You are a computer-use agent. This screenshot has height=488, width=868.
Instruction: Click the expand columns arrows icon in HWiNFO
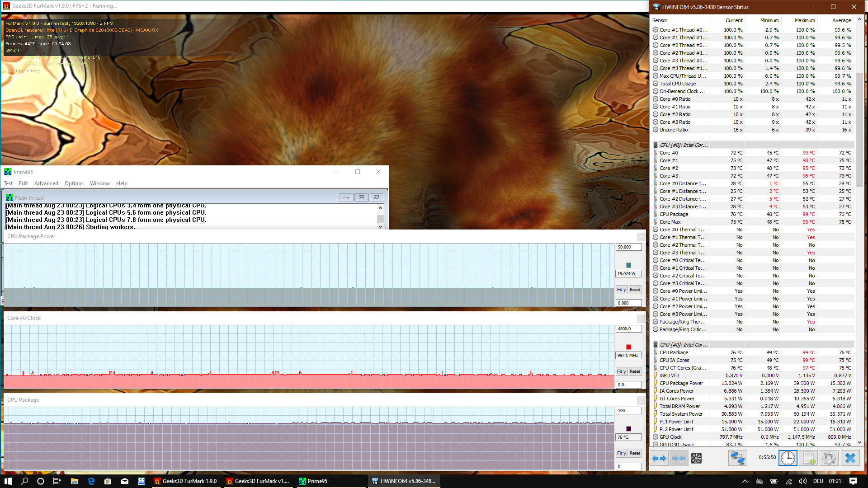659,458
